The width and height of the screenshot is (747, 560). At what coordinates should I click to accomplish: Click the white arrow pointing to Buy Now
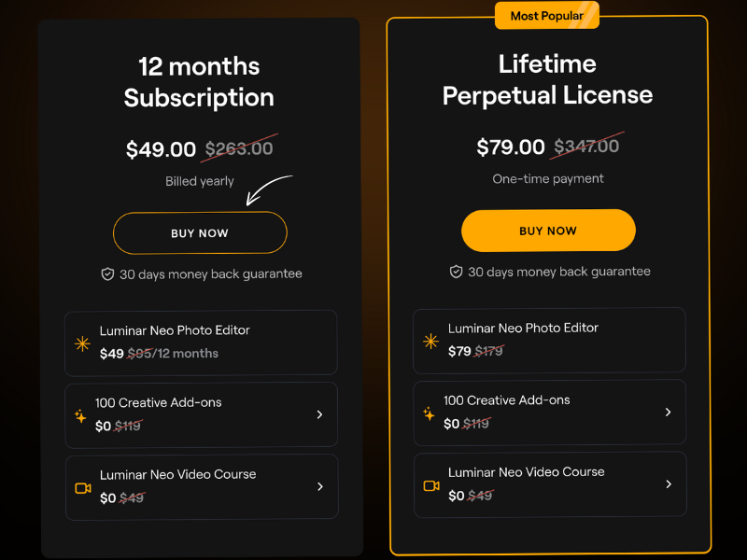[x=269, y=189]
